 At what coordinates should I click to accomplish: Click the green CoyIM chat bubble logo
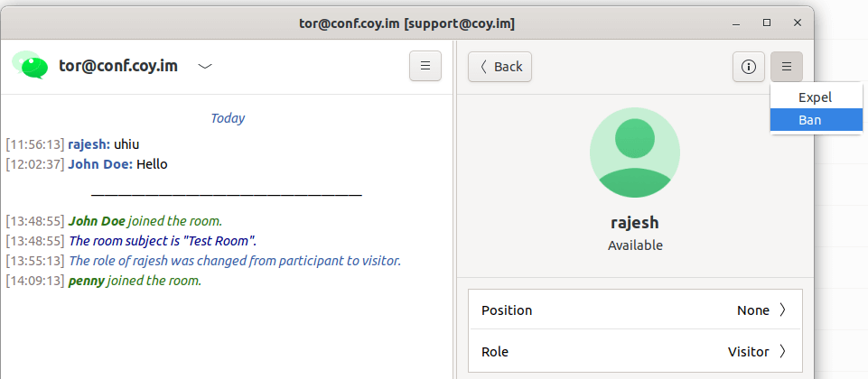tap(30, 65)
